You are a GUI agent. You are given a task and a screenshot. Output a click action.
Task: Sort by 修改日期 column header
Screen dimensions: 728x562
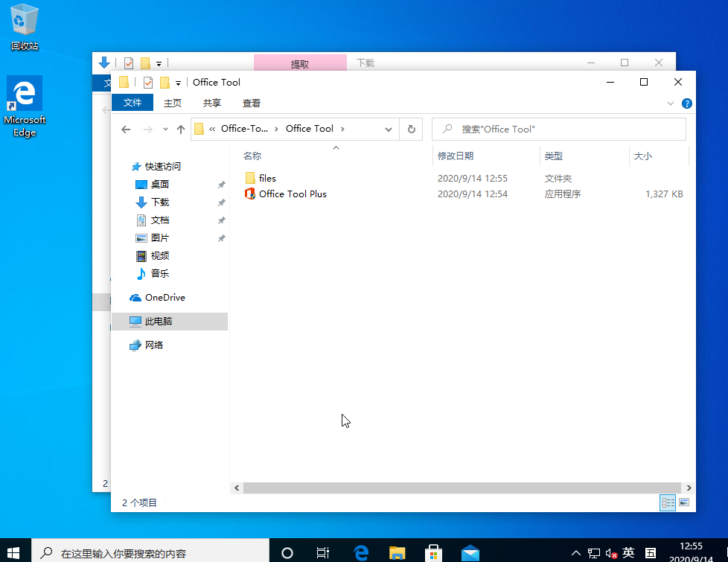456,156
